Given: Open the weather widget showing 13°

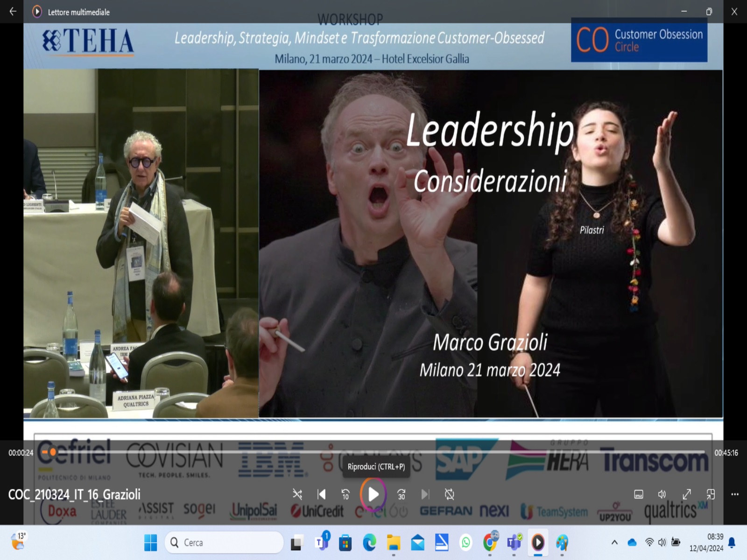Looking at the screenshot, I should 19,542.
